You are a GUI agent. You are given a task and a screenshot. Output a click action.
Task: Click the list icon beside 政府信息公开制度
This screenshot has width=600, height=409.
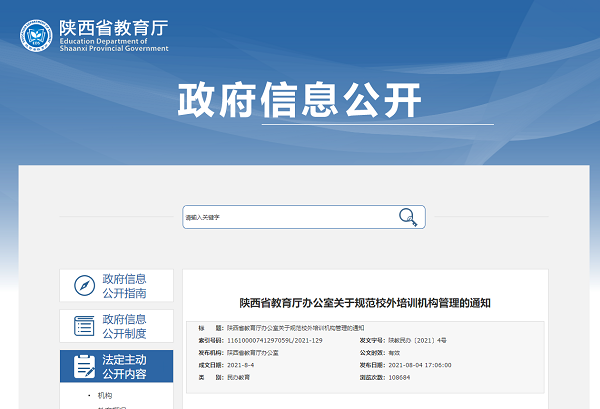click(84, 326)
